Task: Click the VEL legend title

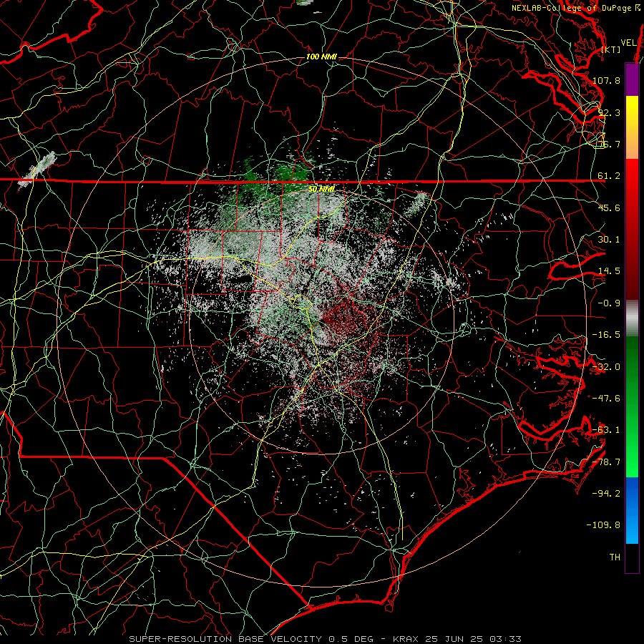Action: (629, 43)
